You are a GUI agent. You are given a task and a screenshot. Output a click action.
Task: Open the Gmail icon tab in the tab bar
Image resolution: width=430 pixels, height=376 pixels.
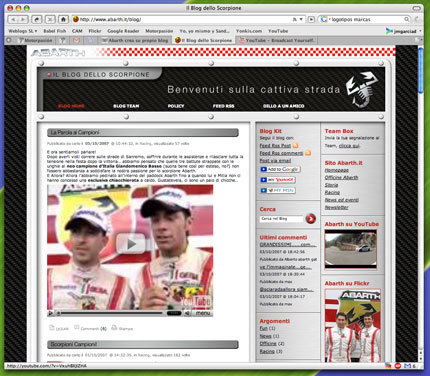(x=76, y=40)
